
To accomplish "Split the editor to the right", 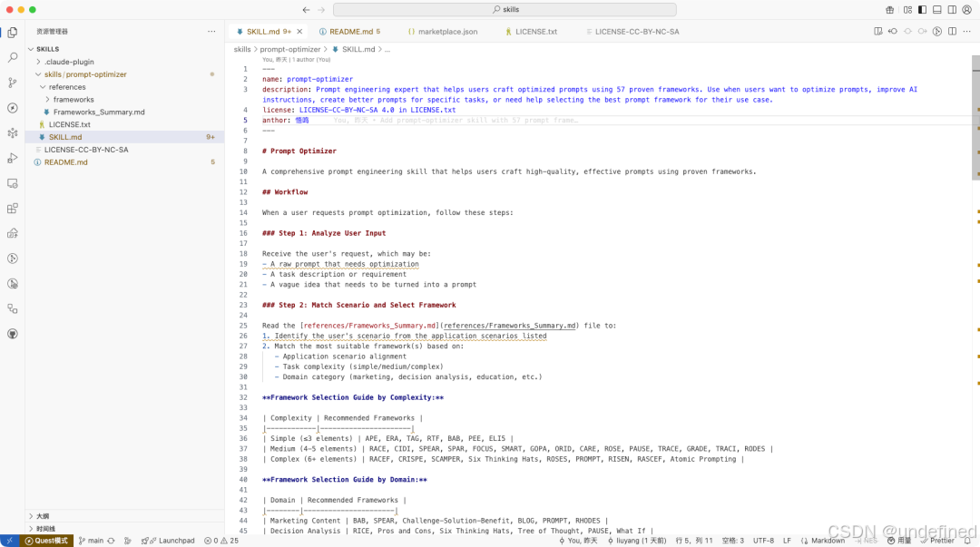I will pos(952,31).
